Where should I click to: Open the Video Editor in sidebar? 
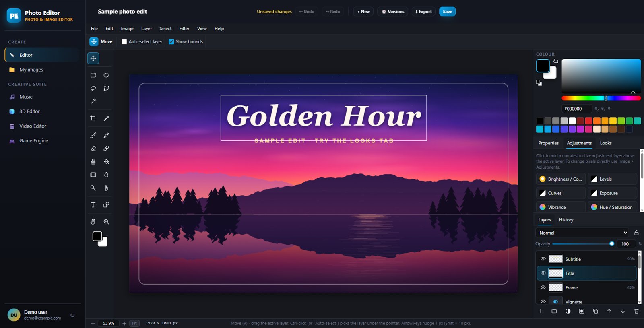(42, 126)
